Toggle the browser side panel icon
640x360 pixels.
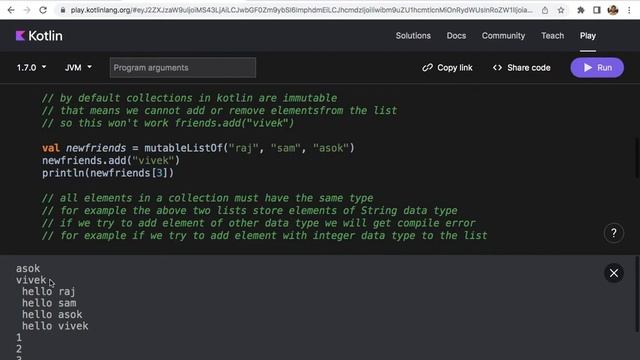596,10
